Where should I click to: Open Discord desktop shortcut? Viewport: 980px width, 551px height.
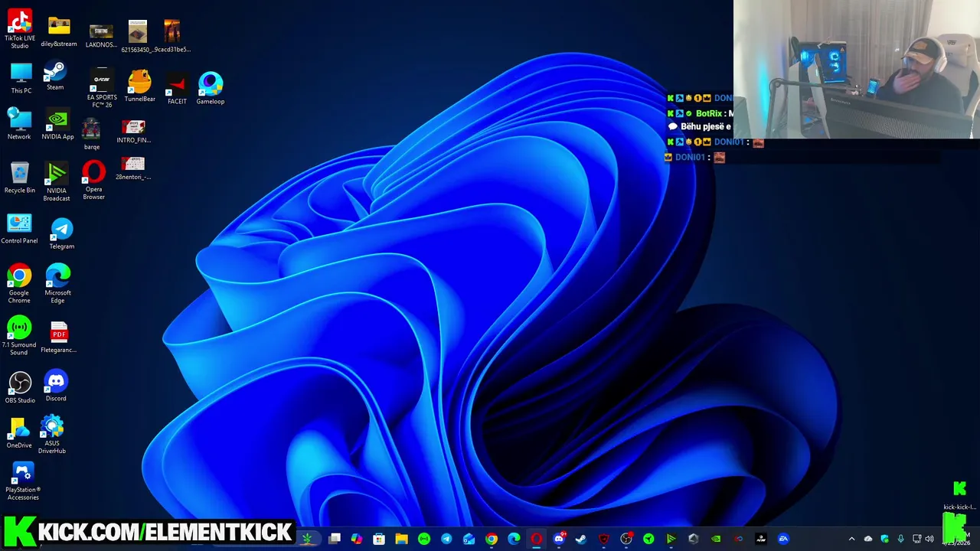56,385
